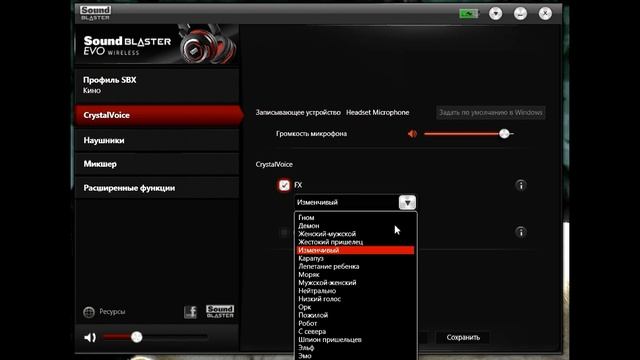This screenshot has width=640, height=360.
Task: Click the Sound Blaster logo in title bar
Action: (x=96, y=13)
